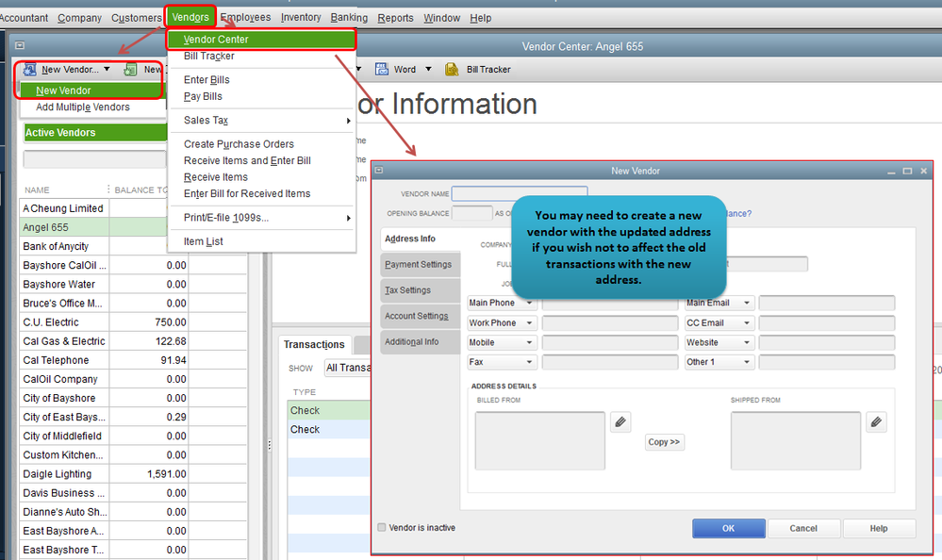Select vendor Daigle Lighting
942x560 pixels.
point(58,474)
